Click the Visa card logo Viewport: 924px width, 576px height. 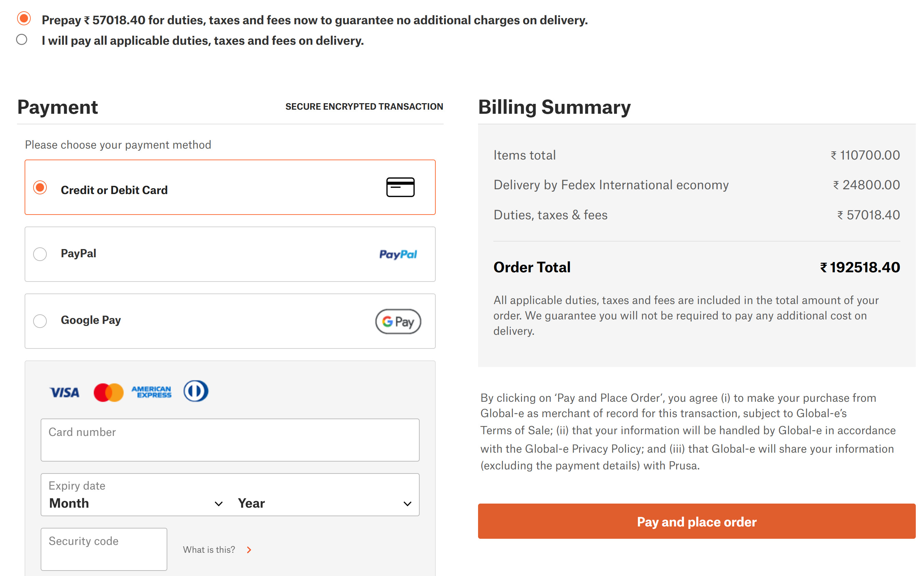click(x=64, y=392)
